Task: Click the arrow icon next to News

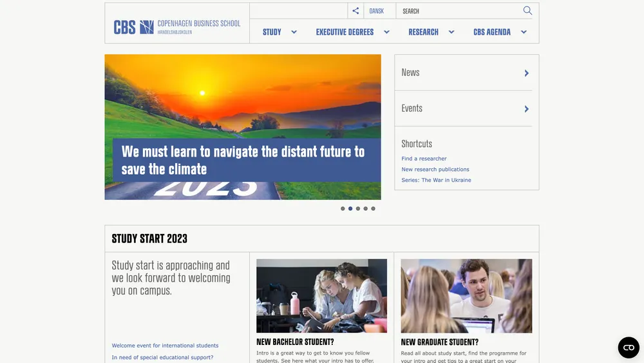Action: (x=527, y=73)
